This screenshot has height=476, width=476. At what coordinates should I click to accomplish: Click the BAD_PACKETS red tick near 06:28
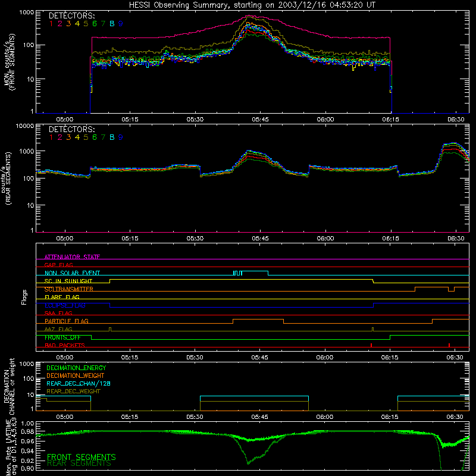pos(449,345)
